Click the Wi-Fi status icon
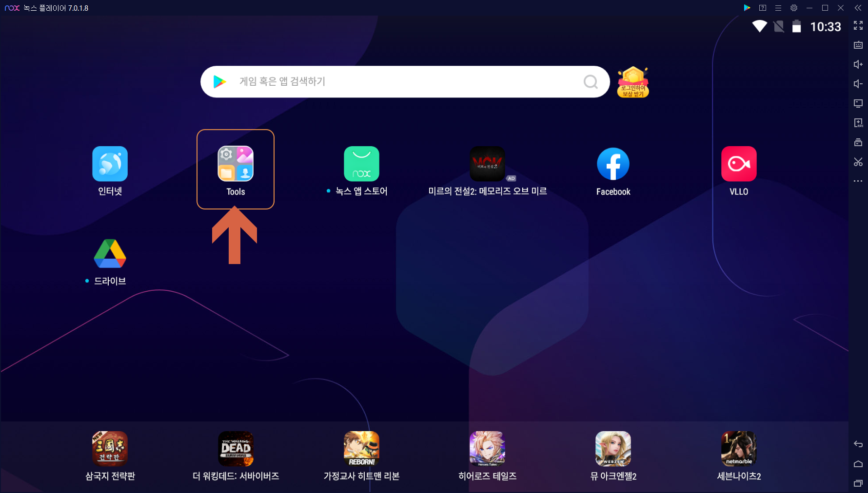The width and height of the screenshot is (868, 493). [x=759, y=26]
